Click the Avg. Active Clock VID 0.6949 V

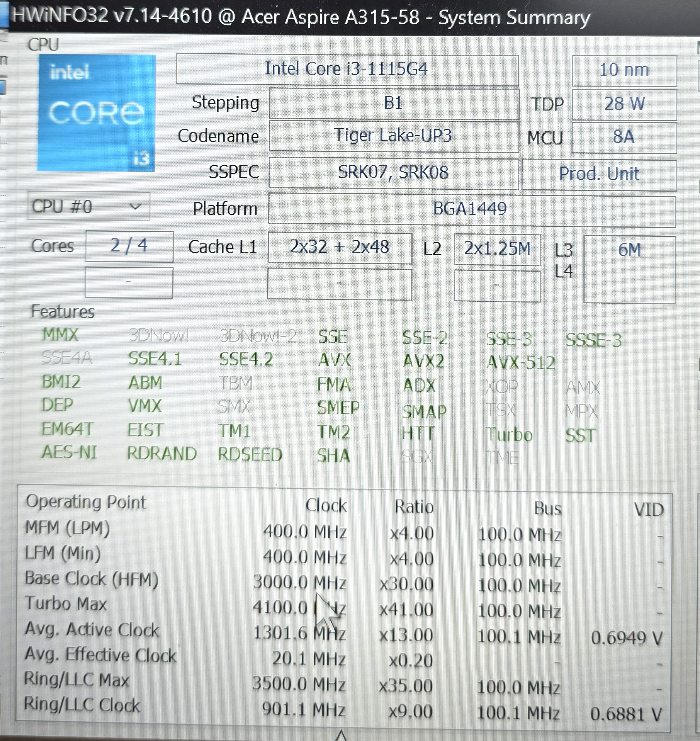[x=627, y=637]
